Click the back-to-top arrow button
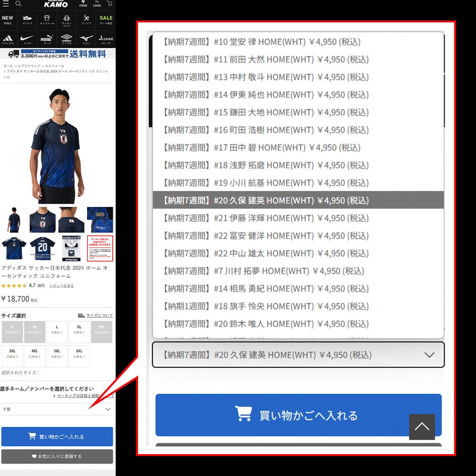The image size is (476, 476). click(422, 426)
